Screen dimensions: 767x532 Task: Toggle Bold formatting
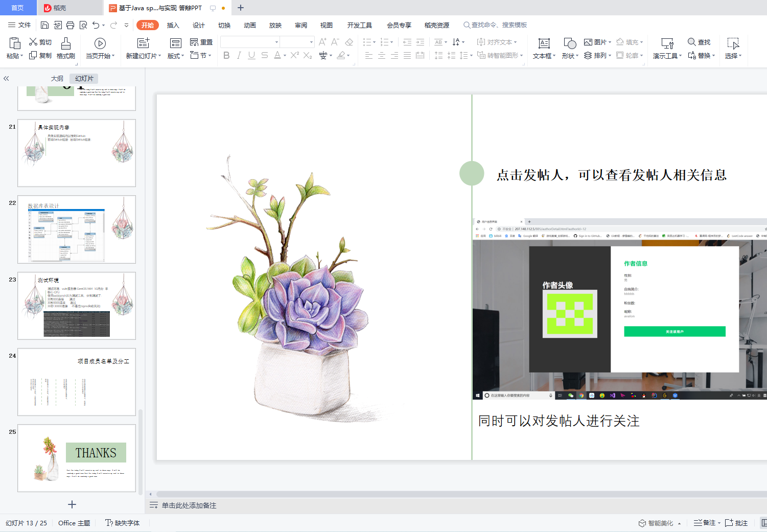(226, 55)
